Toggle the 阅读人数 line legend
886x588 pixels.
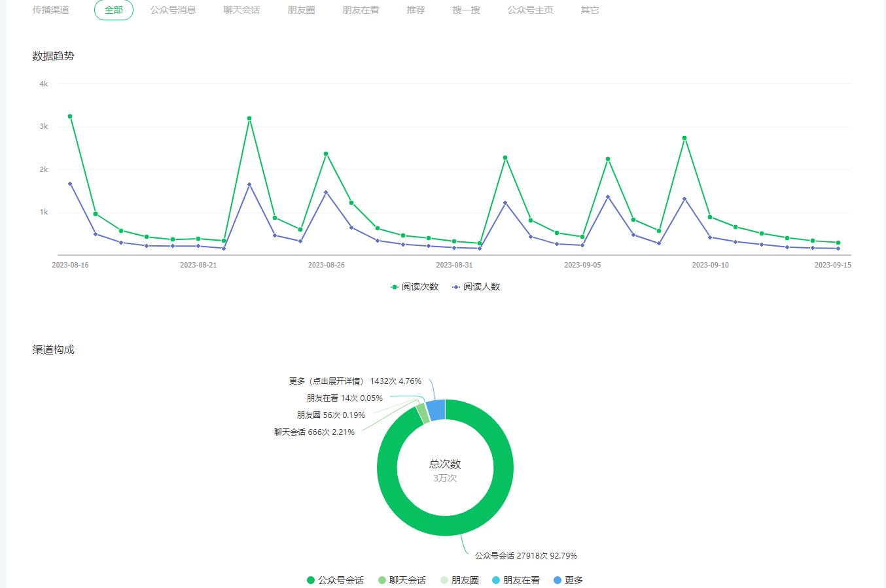[476, 286]
